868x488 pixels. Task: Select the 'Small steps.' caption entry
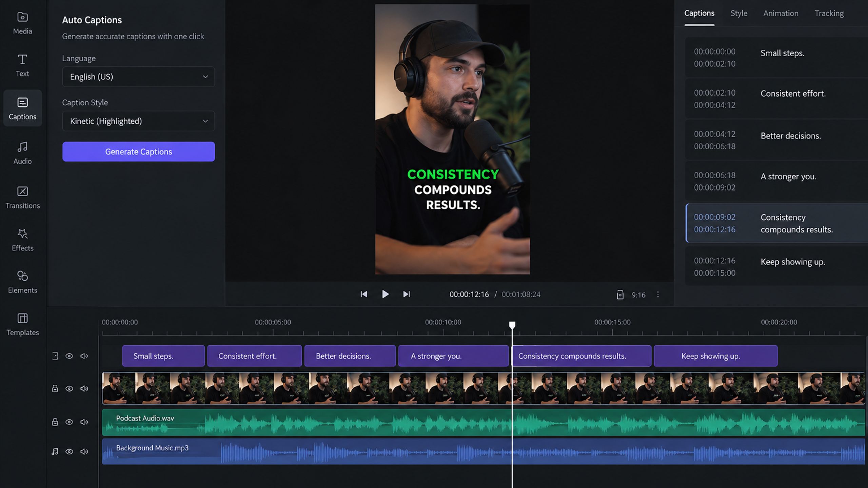[776, 57]
